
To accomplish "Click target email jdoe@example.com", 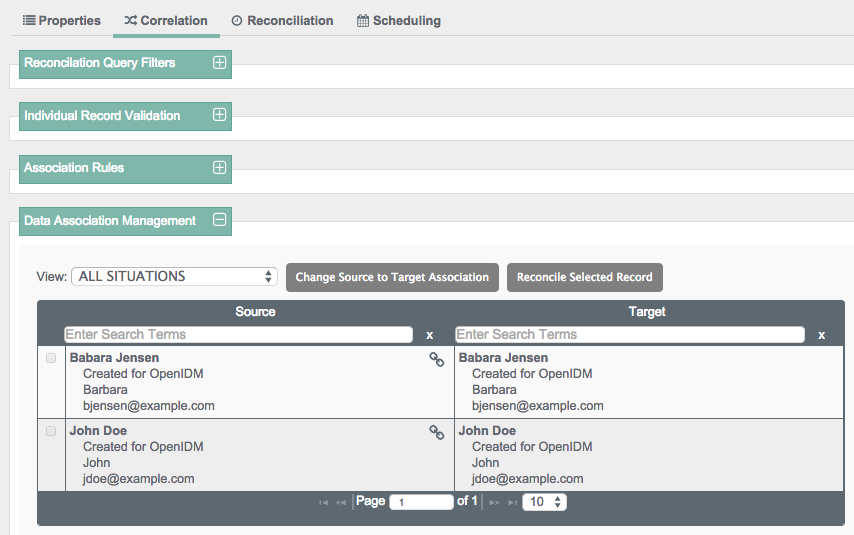I will tap(527, 479).
